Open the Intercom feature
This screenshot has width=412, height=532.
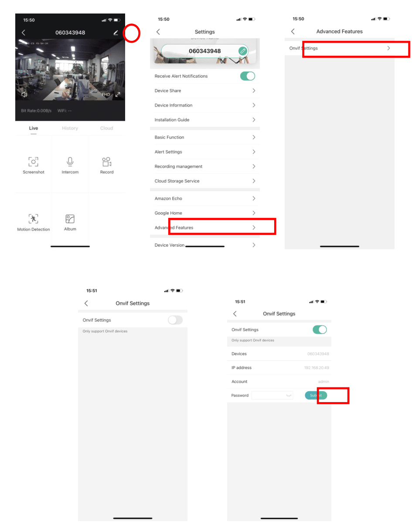pos(70,162)
